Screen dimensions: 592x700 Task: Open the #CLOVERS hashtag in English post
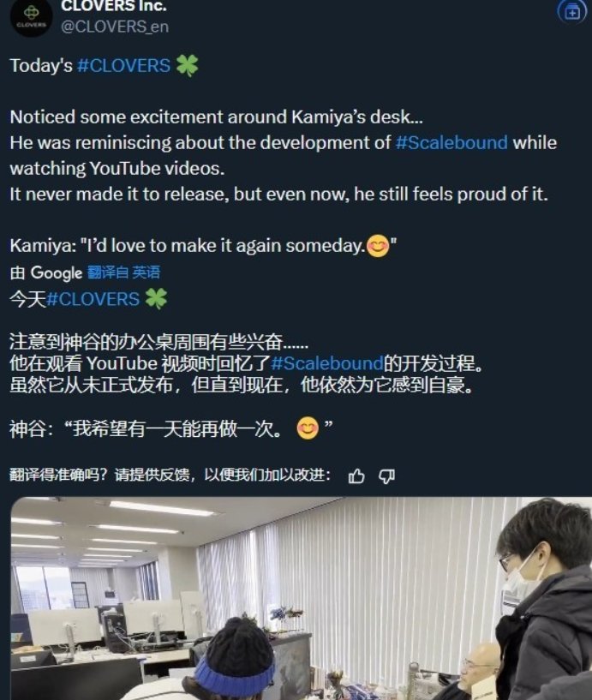[x=123, y=66]
